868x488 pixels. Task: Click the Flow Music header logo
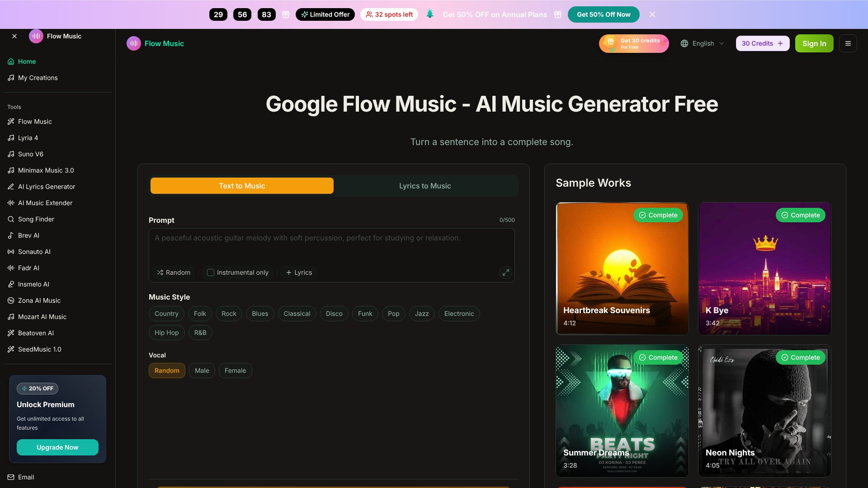[x=156, y=43]
